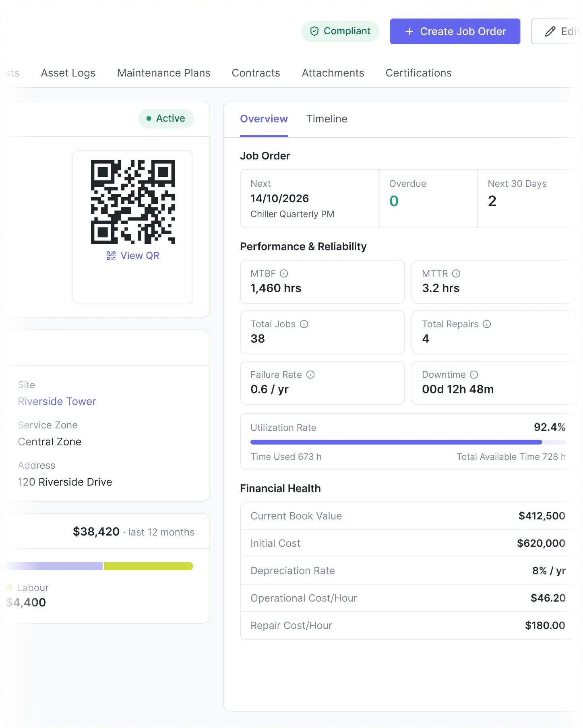Click the purple cost bar segment
583x728 pixels.
pyautogui.click(x=54, y=566)
